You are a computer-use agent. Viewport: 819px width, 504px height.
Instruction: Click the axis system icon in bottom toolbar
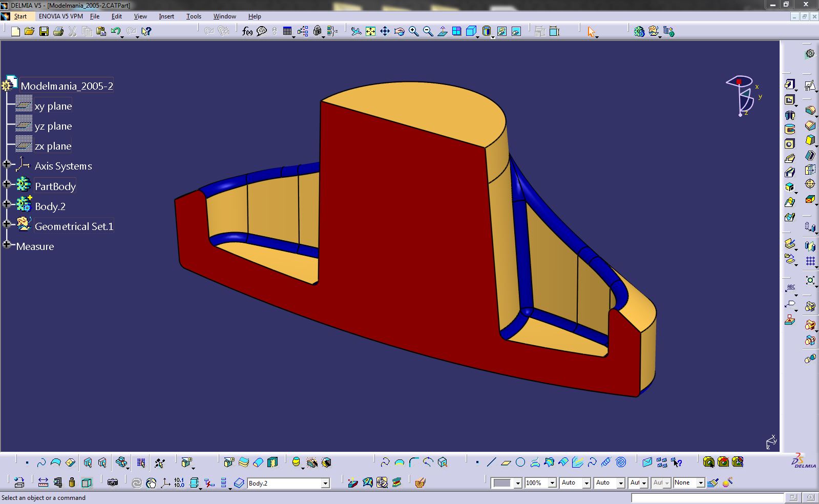165,482
